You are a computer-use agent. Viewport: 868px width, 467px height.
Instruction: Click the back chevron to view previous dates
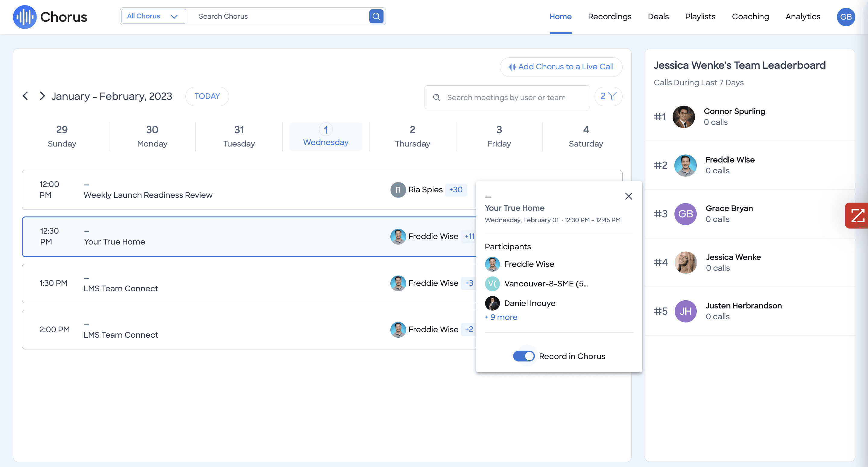pos(25,96)
